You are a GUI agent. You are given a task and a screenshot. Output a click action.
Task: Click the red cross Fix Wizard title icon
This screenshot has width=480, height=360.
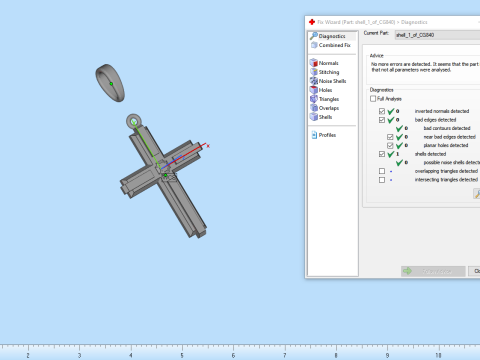tap(312, 22)
